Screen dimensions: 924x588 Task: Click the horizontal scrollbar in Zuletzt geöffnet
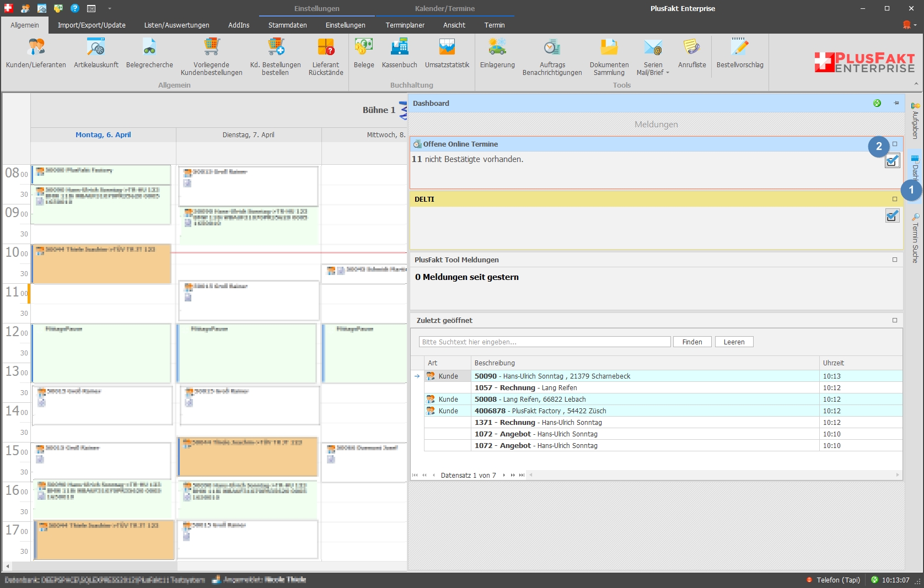point(715,475)
